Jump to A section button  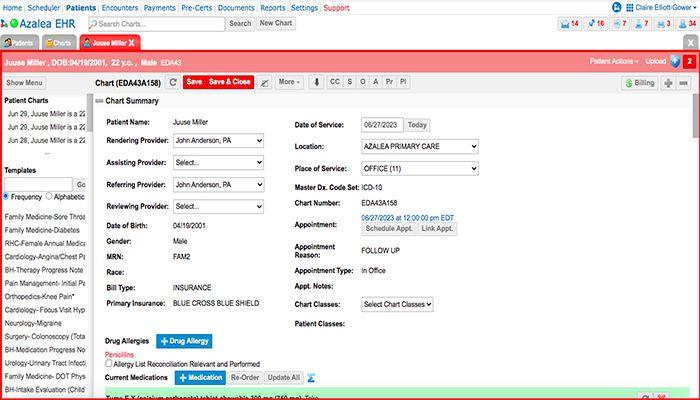coord(376,82)
